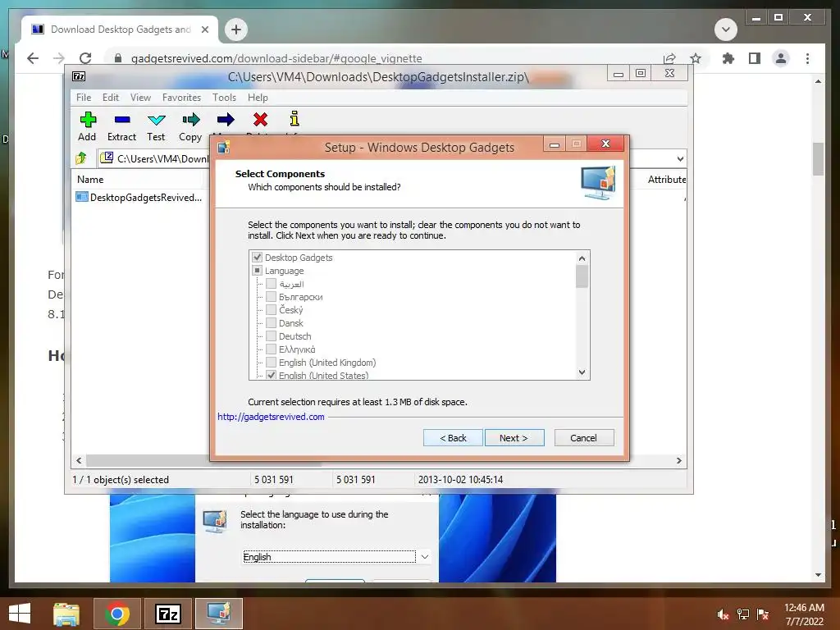Toggle Desktop Gadgets component checkbox
The width and height of the screenshot is (840, 630).
[257, 257]
